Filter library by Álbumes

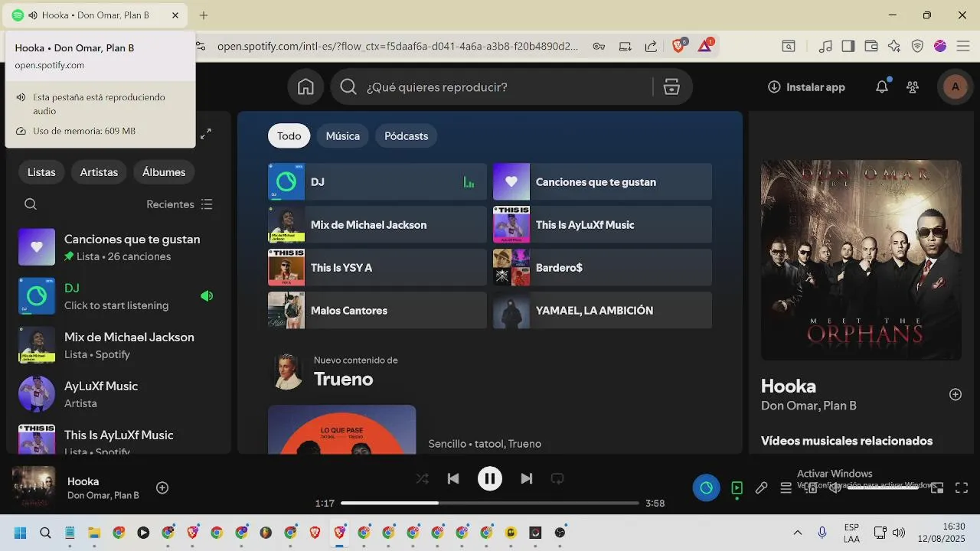click(x=164, y=172)
